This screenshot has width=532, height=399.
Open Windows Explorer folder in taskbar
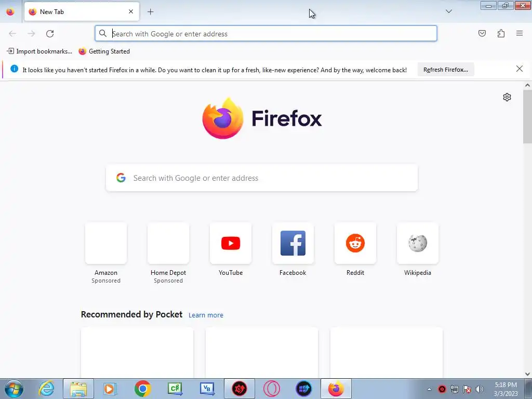tap(78, 389)
